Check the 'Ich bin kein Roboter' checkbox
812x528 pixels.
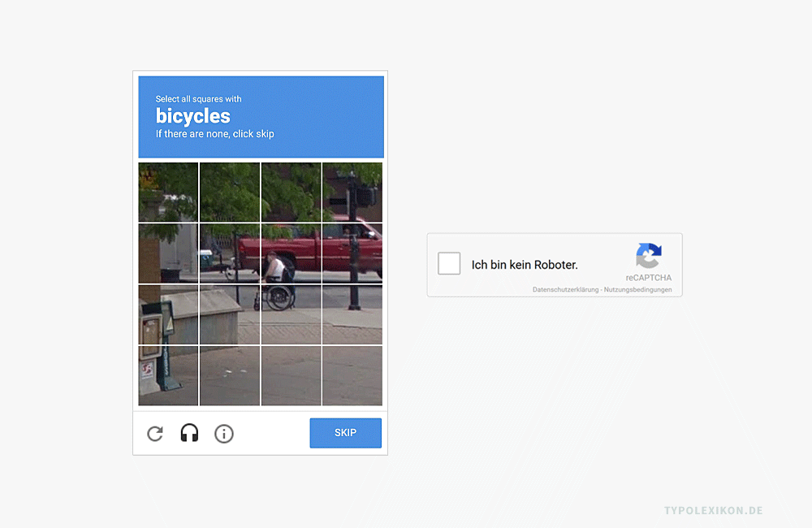click(449, 263)
